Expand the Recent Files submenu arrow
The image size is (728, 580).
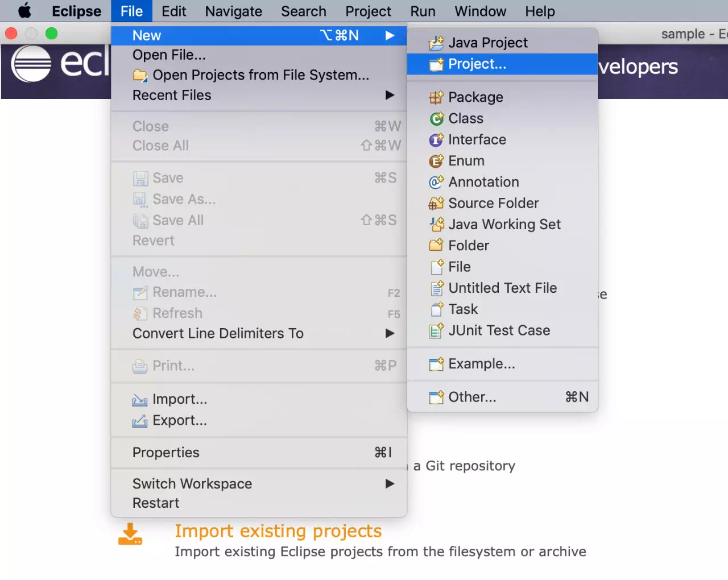[390, 95]
